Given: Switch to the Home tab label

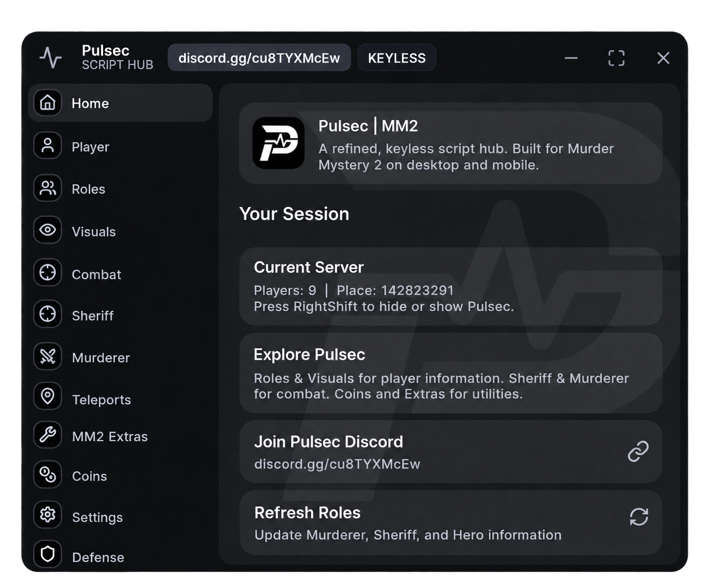Looking at the screenshot, I should coord(90,103).
